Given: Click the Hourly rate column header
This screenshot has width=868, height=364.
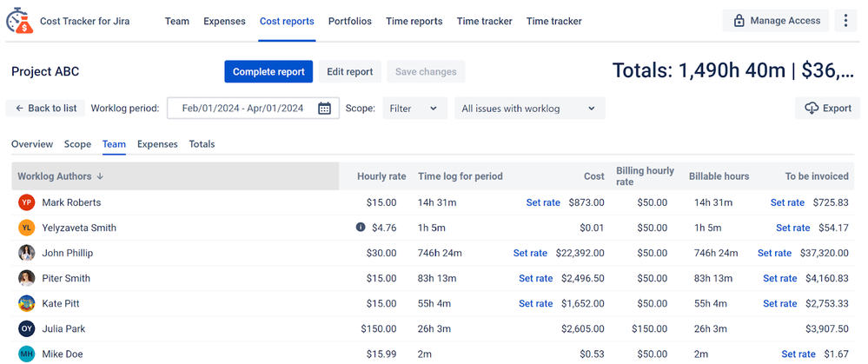Looking at the screenshot, I should click(381, 175).
